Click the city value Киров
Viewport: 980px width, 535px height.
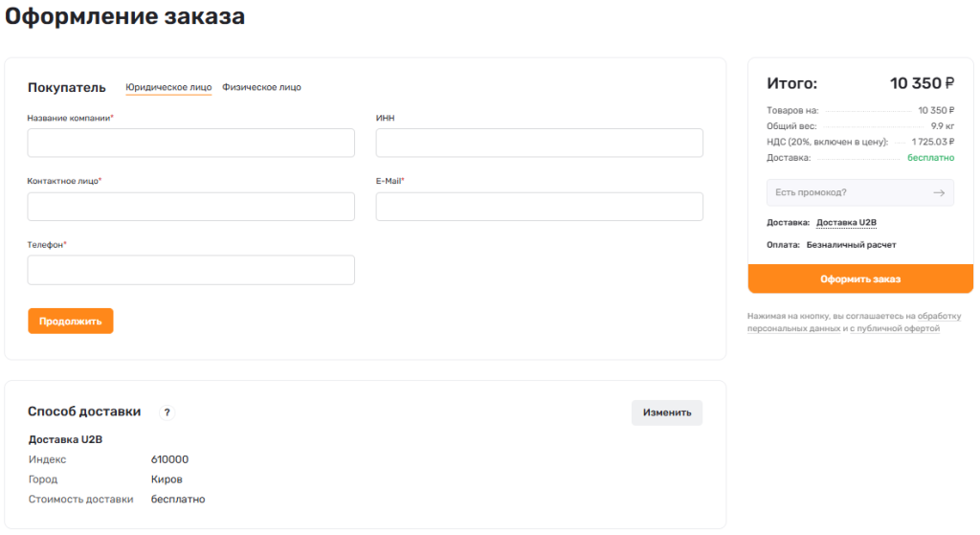point(167,479)
